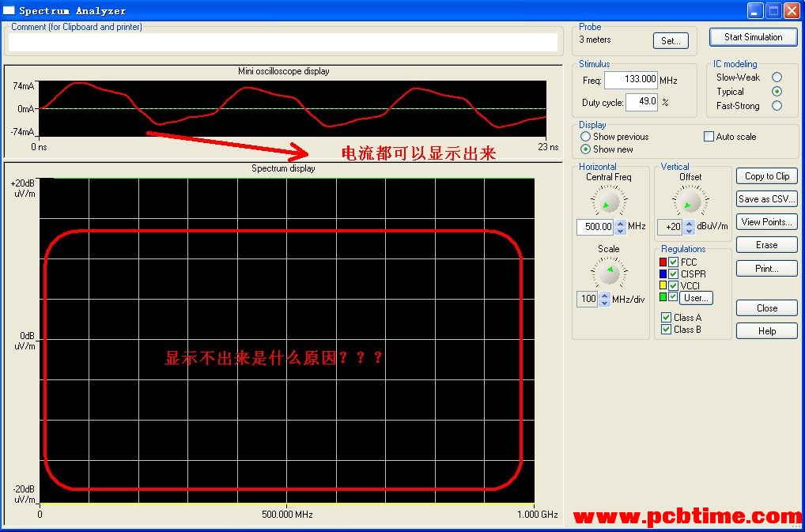Image resolution: width=805 pixels, height=532 pixels.
Task: Click the Central Freq knob
Action: 608,202
